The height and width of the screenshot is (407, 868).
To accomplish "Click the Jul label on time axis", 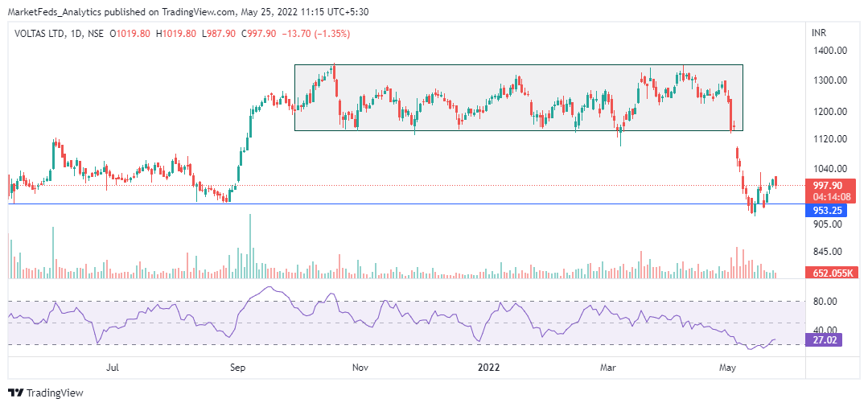I will point(113,367).
